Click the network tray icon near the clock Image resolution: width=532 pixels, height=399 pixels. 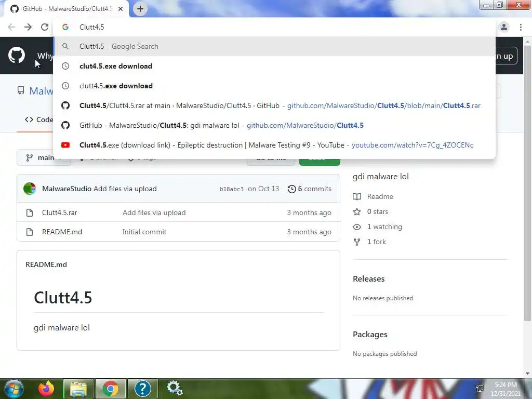[x=480, y=389]
